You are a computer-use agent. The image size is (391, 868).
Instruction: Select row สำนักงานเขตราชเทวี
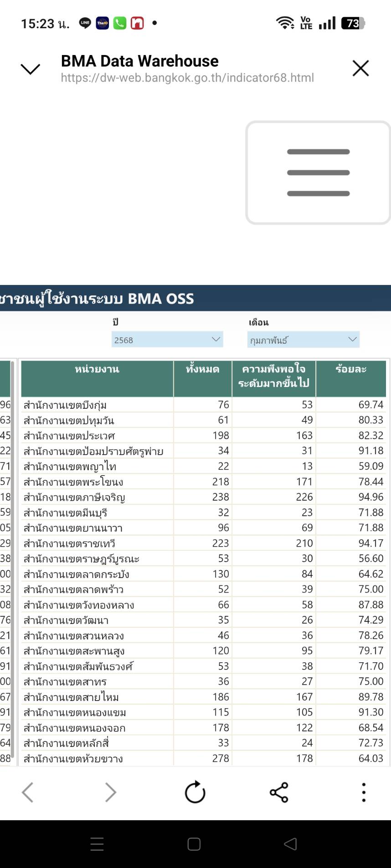pyautogui.click(x=203, y=543)
